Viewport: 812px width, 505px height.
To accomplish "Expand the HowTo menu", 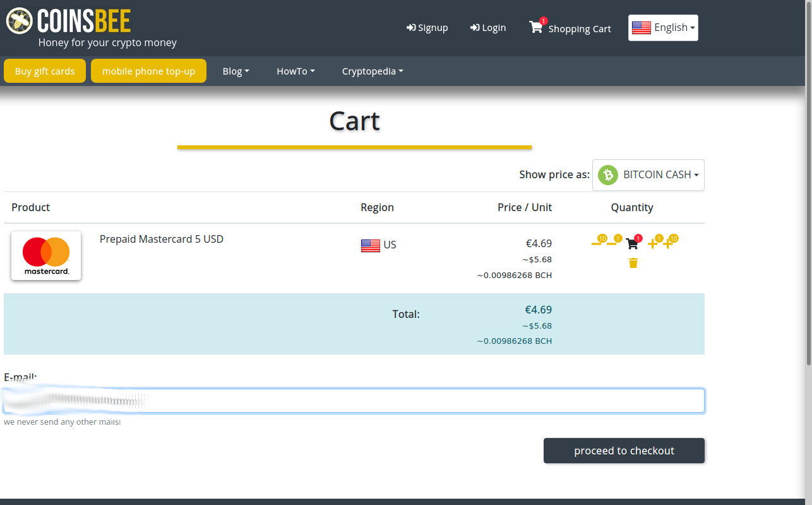I will (296, 71).
